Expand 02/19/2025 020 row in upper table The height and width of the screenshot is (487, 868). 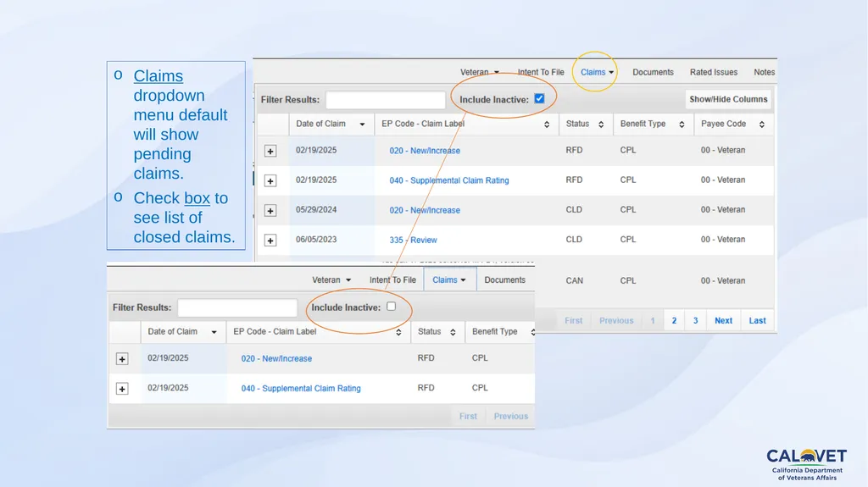[270, 151]
